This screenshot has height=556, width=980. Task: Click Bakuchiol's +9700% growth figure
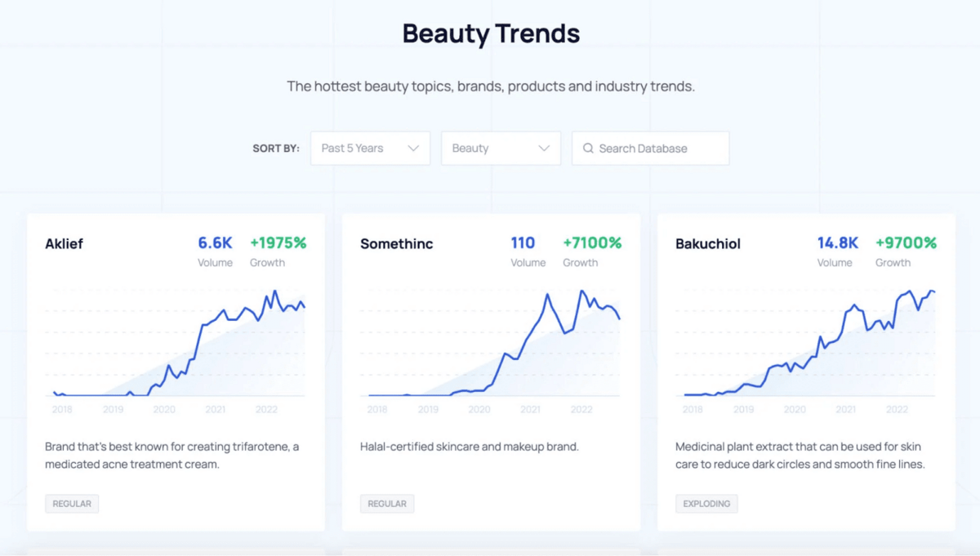[906, 242]
